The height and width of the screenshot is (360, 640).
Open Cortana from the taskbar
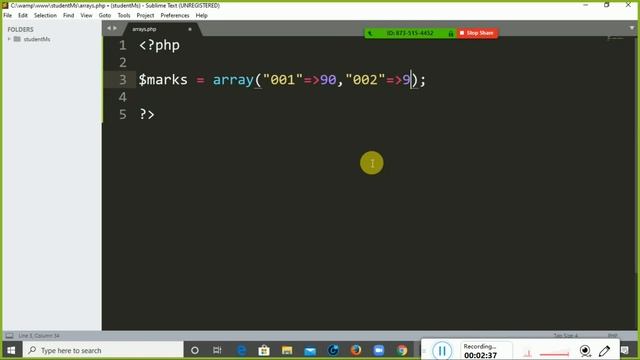pyautogui.click(x=195, y=350)
